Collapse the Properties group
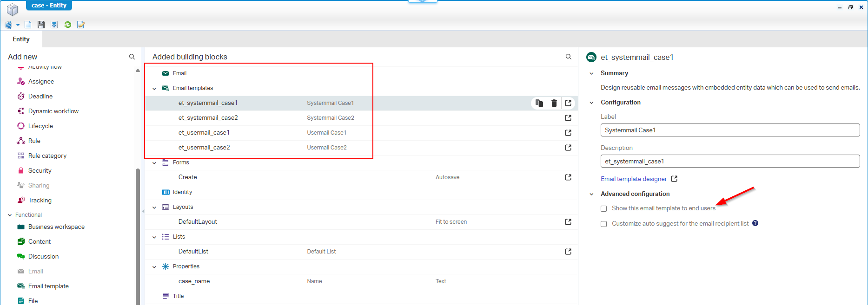The width and height of the screenshot is (868, 305). 154,266
